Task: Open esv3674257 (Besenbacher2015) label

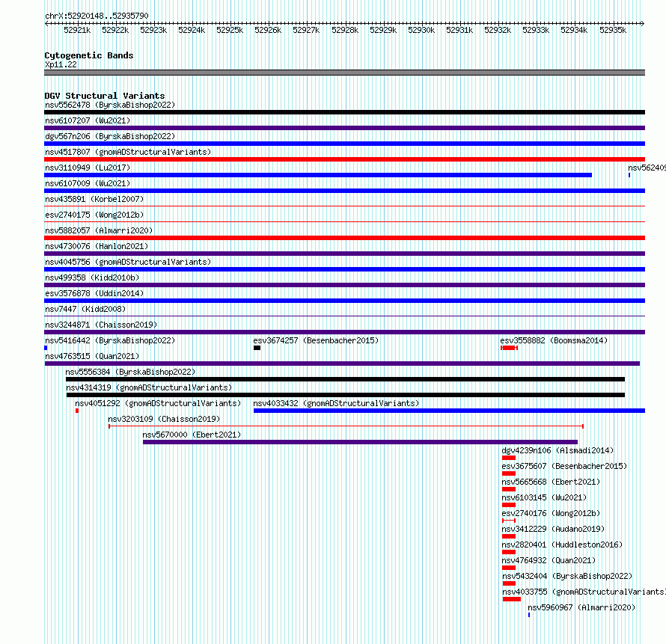Action: click(x=316, y=340)
